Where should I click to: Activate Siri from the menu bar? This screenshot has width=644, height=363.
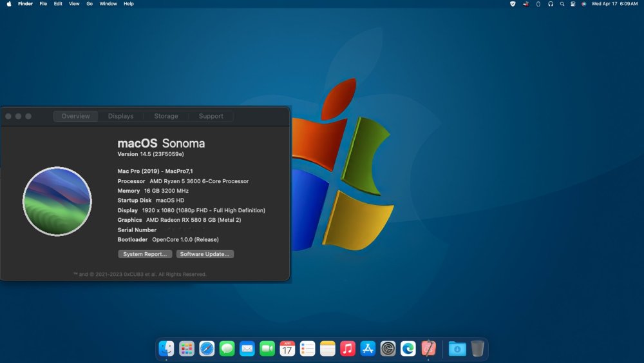583,4
